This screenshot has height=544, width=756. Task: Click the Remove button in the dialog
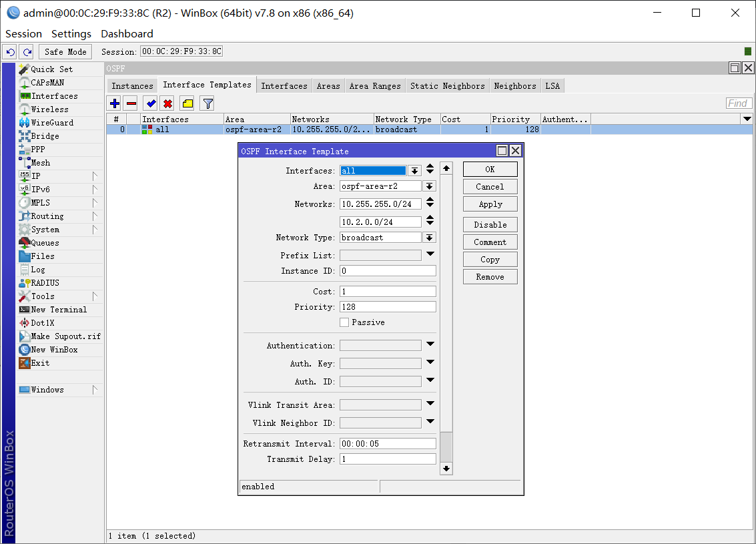[x=490, y=277]
